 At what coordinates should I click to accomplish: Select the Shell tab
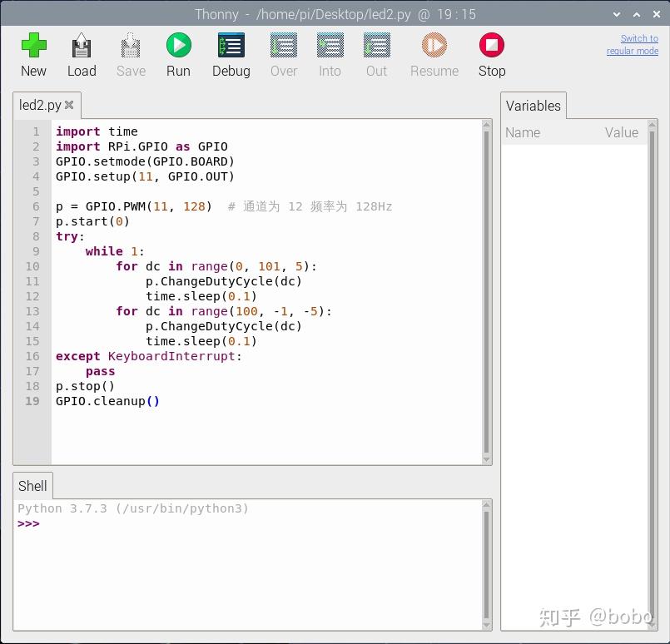click(33, 486)
